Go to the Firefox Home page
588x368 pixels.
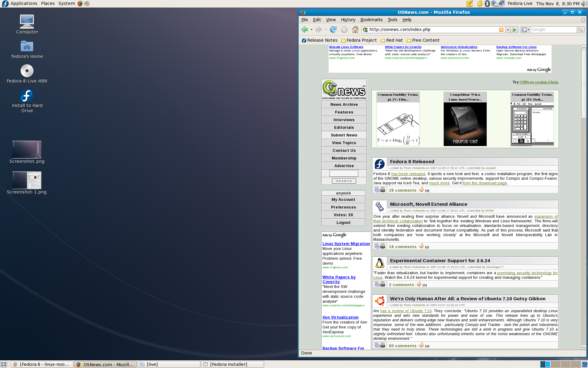tap(355, 29)
